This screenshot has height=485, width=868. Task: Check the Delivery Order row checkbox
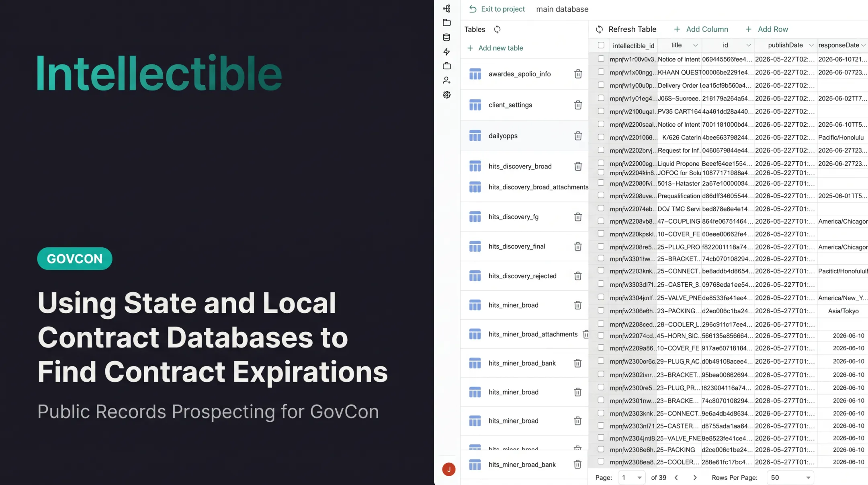tap(601, 85)
